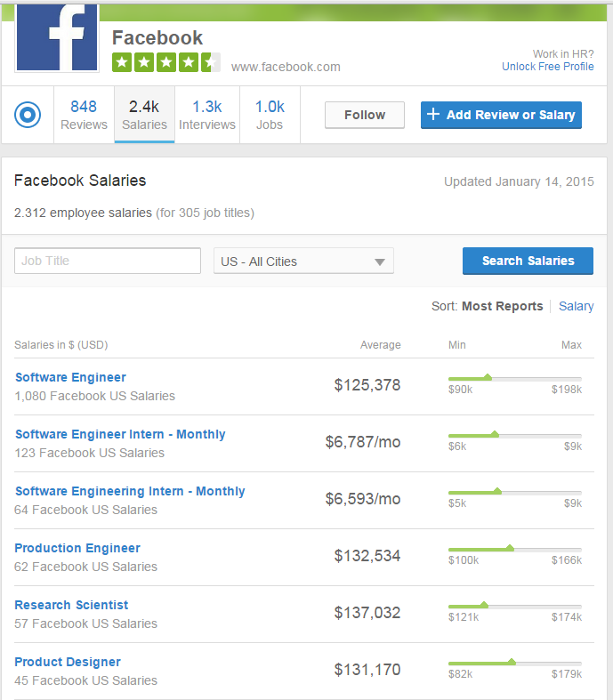Expand the US - All Cities dropdown
Image resolution: width=613 pixels, height=700 pixels.
[303, 261]
